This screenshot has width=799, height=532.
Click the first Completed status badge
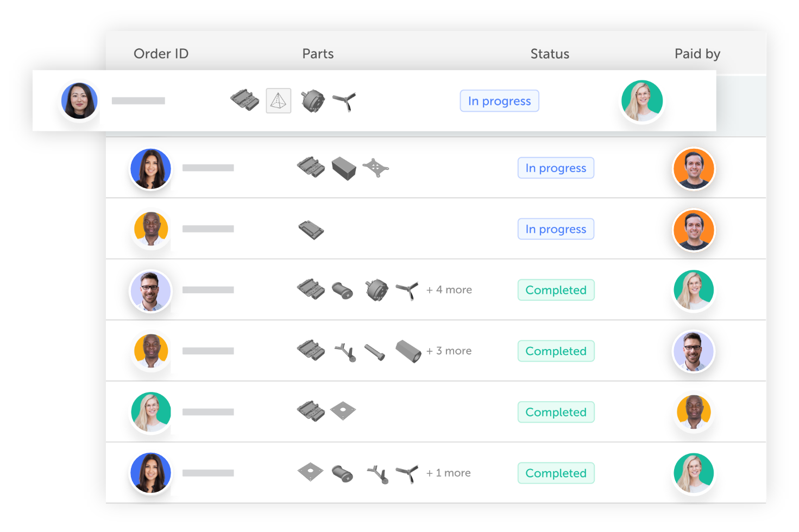(x=556, y=290)
